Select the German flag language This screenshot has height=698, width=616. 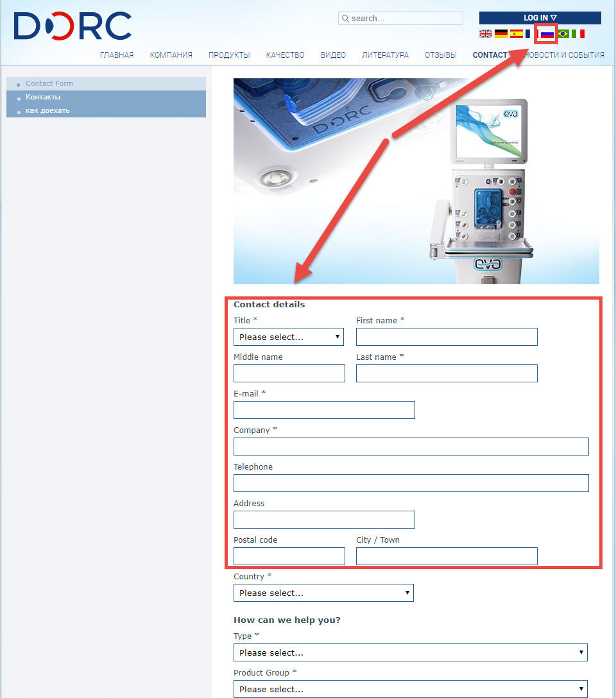point(501,34)
